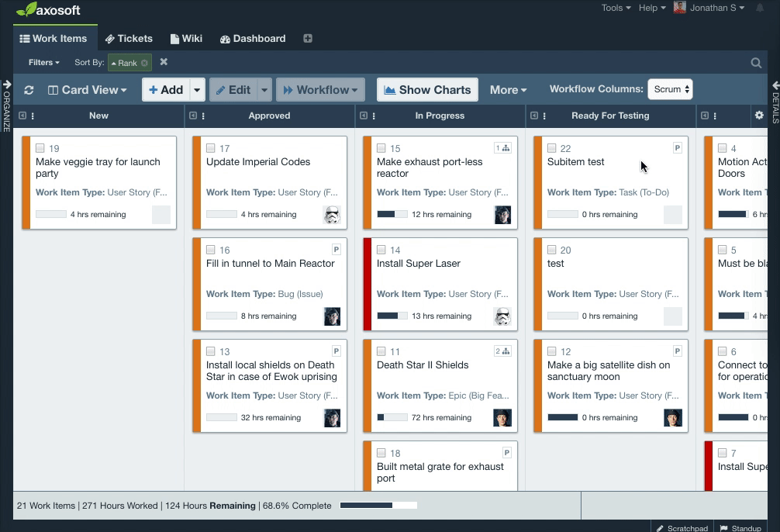Click subitems badge on card 11
Screen dimensions: 780x532
(502, 351)
